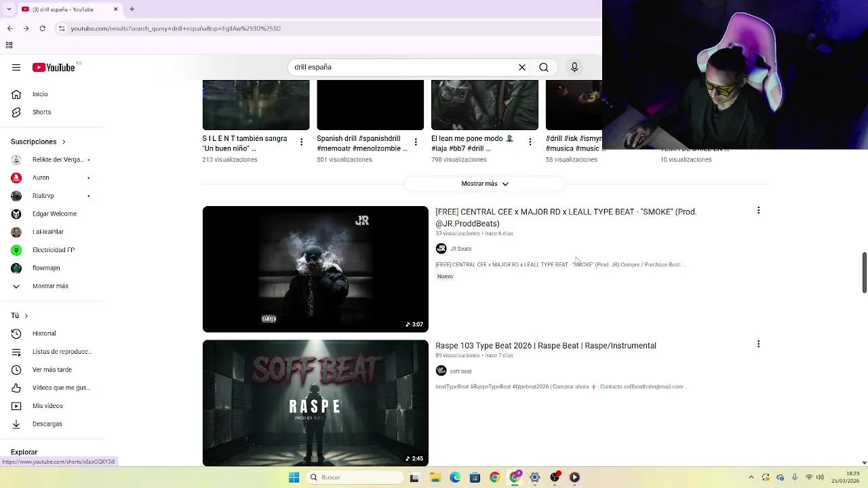Run the search with the magnifier button
The image size is (868, 488).
544,67
